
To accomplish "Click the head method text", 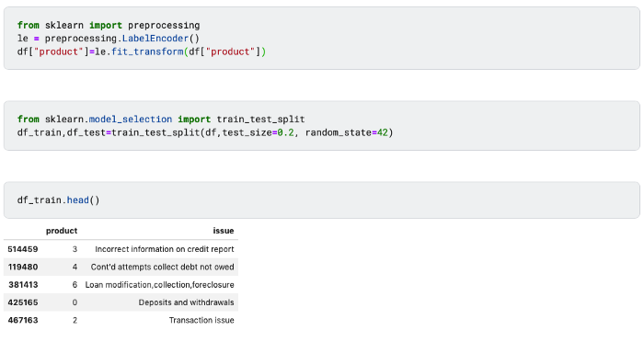I will [77, 199].
